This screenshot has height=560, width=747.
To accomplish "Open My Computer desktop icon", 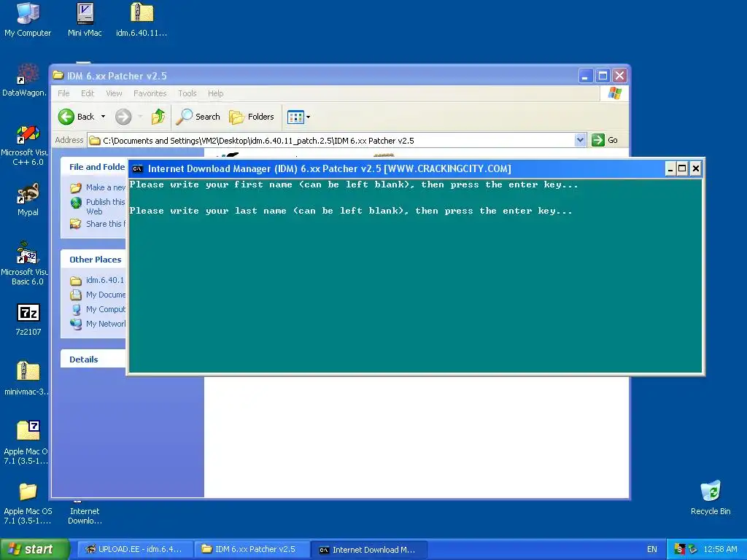I will [28, 20].
